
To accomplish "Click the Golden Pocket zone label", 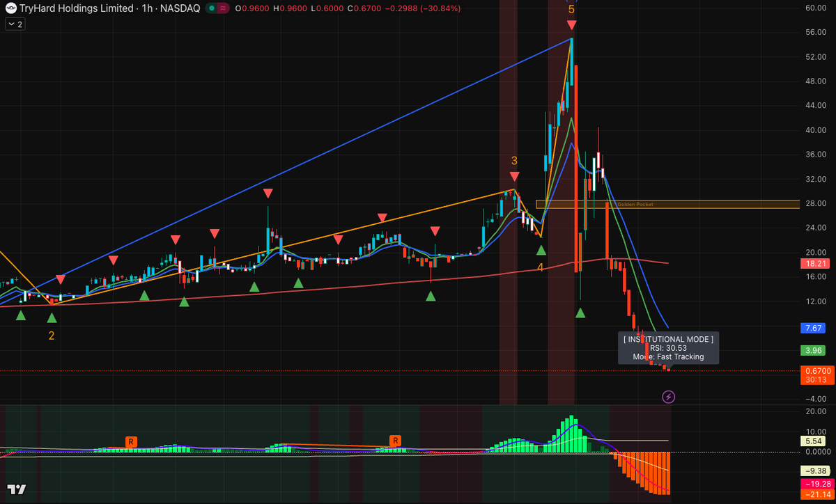I will pyautogui.click(x=635, y=204).
